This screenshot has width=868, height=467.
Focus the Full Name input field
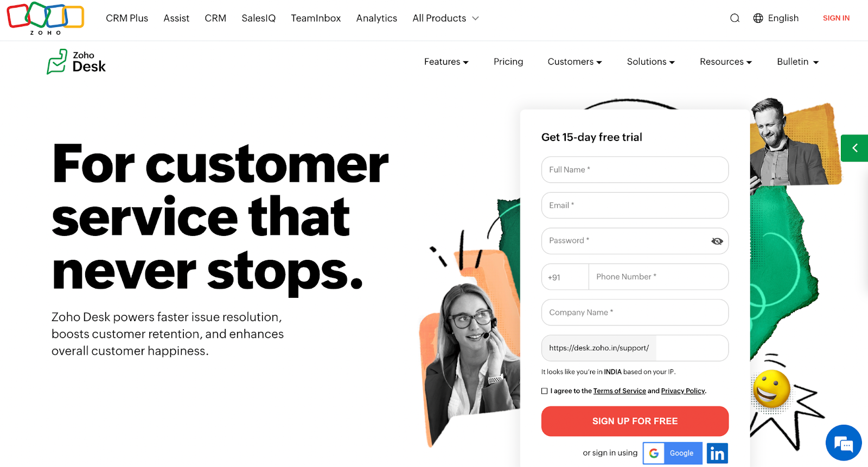tap(635, 170)
